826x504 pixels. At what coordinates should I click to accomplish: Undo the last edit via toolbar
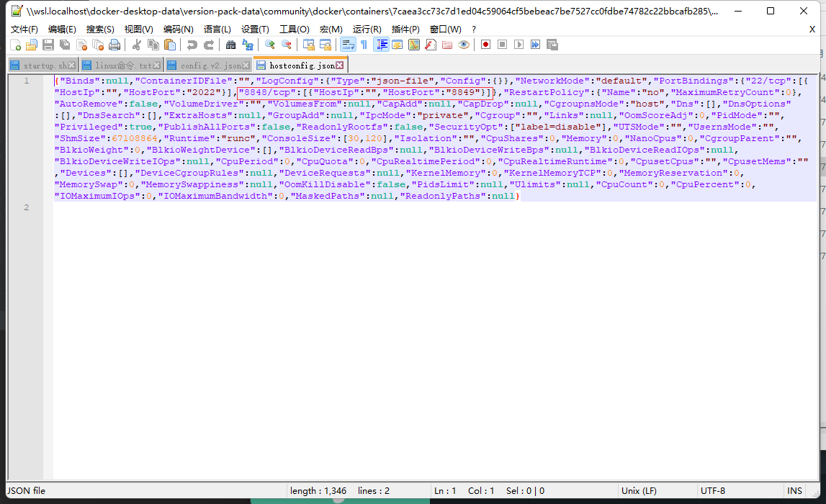[192, 45]
